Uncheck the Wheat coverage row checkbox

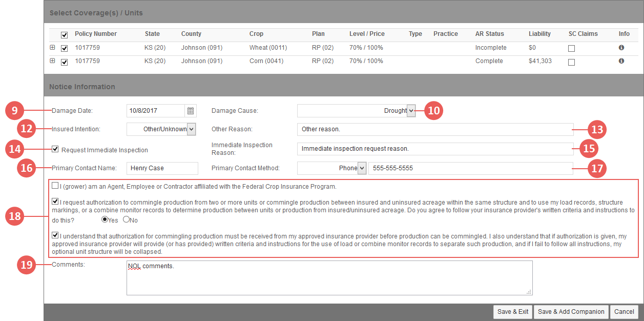click(x=64, y=49)
